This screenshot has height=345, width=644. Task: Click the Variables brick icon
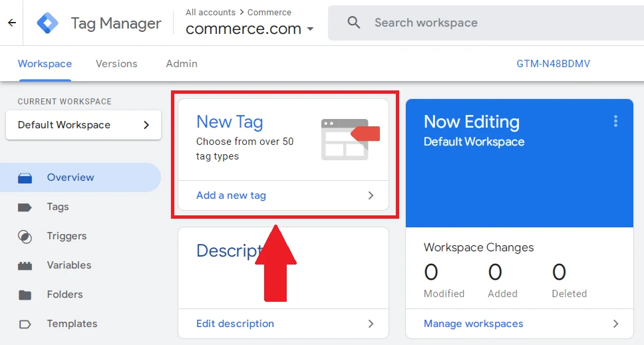[25, 265]
